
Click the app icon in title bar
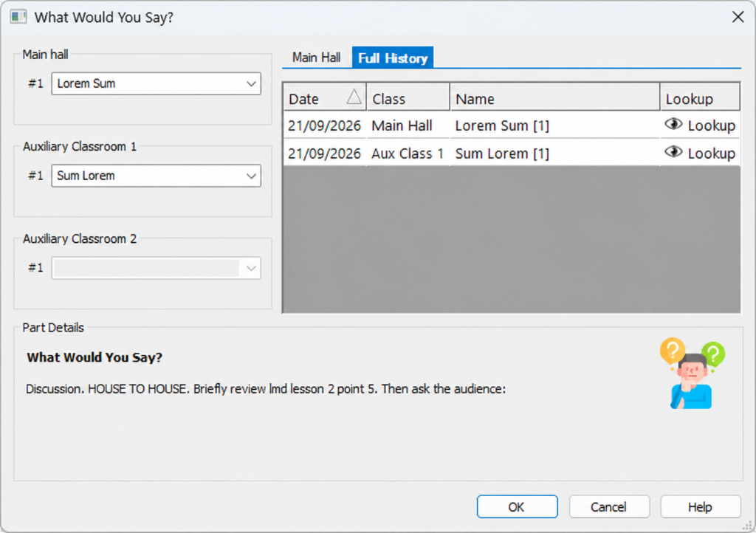[x=18, y=17]
